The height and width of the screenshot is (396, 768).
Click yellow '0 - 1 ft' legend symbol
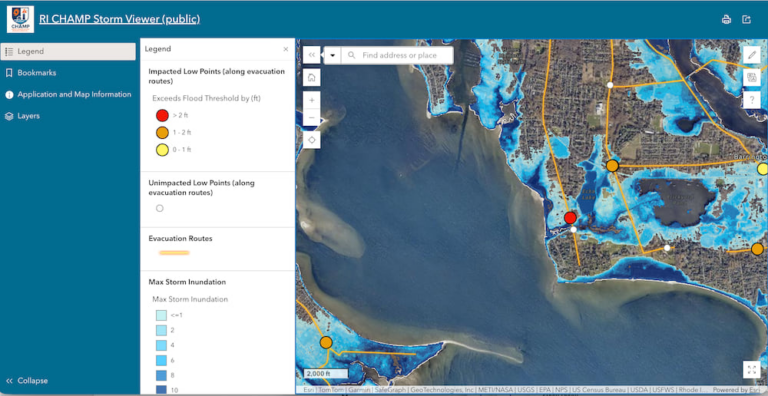pyautogui.click(x=162, y=149)
